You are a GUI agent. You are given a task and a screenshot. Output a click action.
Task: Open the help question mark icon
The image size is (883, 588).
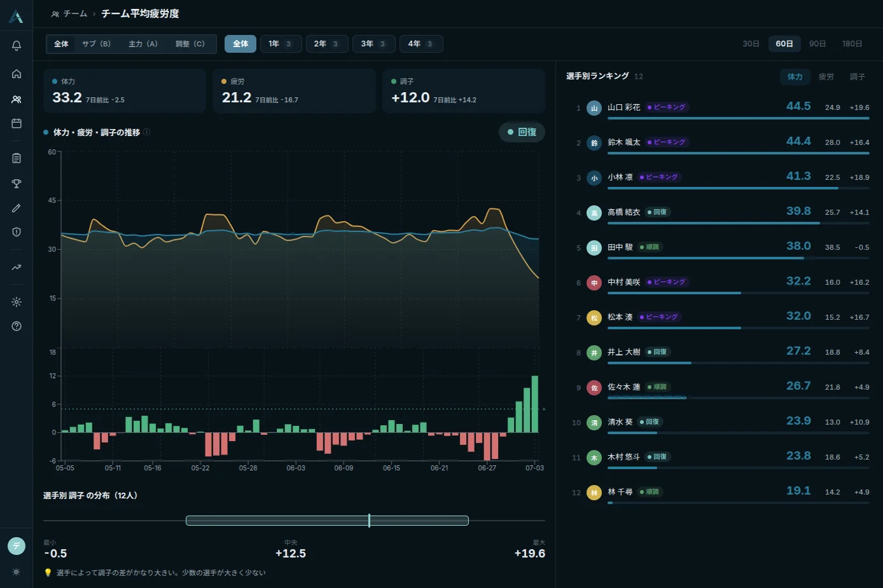(17, 326)
